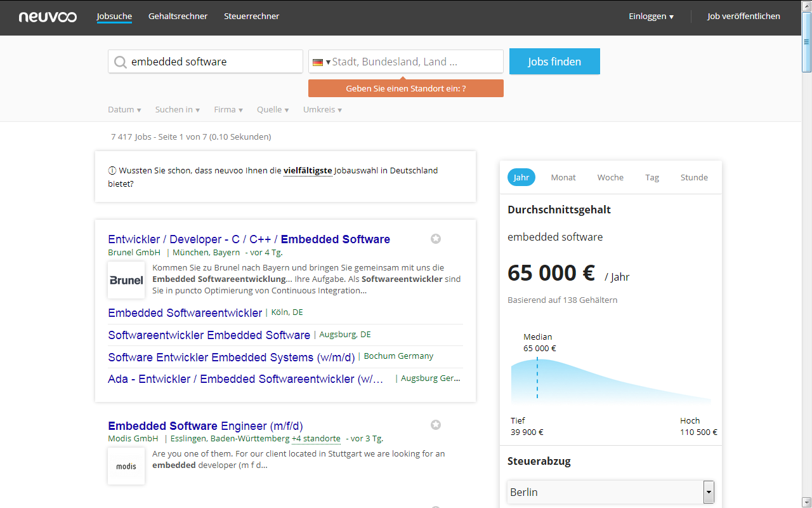Image resolution: width=812 pixels, height=508 pixels.
Task: Open Embedded Softwareentwickler Köln job
Action: (185, 313)
